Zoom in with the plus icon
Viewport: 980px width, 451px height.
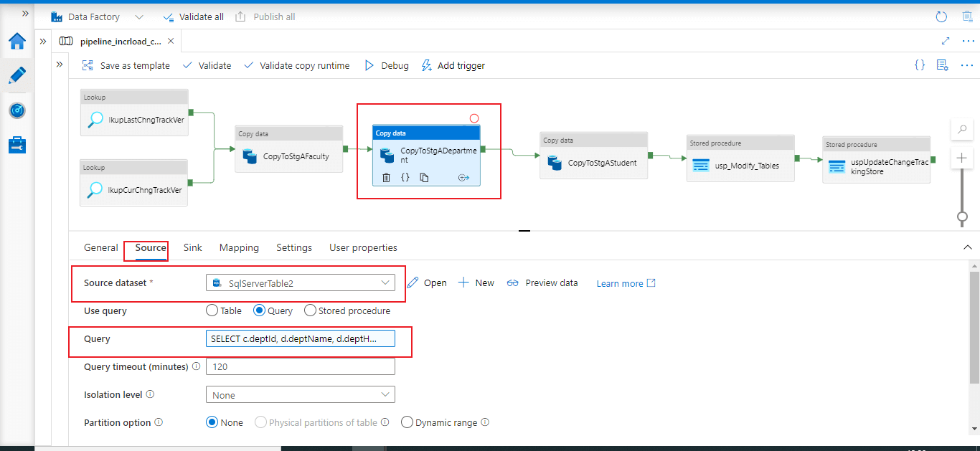(x=961, y=158)
